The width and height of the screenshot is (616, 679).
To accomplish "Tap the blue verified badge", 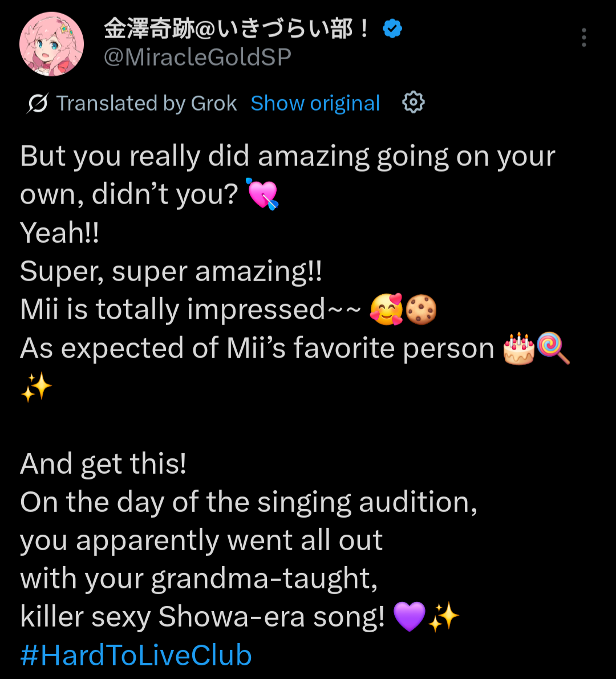I will pos(392,29).
